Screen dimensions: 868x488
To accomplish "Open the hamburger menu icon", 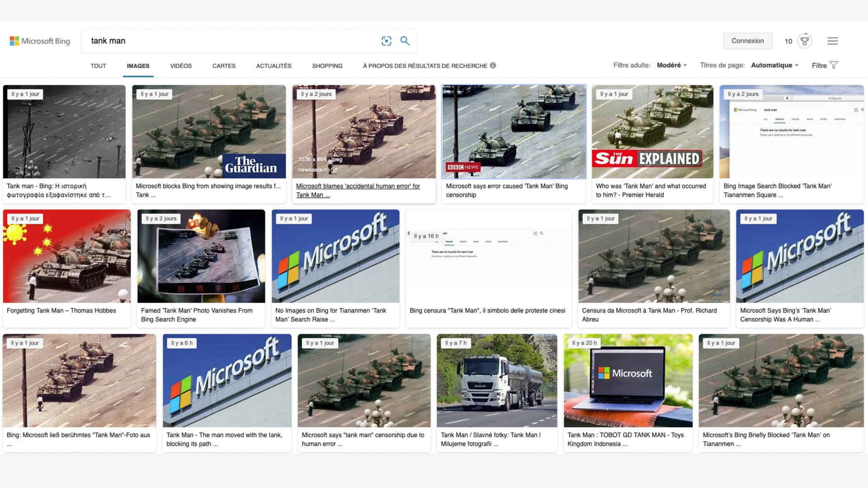I will click(832, 41).
